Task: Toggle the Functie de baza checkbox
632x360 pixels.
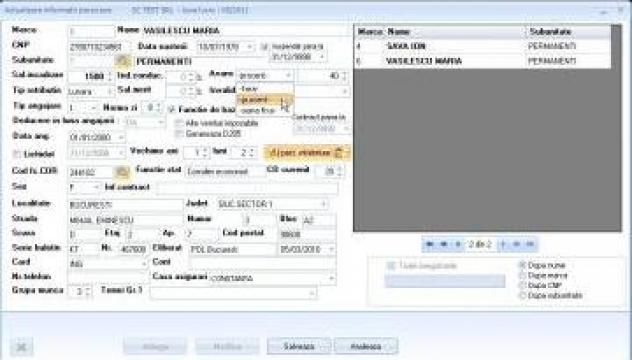Action: click(172, 109)
